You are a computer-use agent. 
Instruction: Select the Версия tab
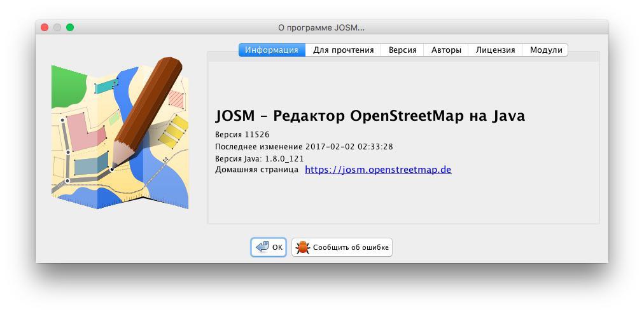pos(402,50)
